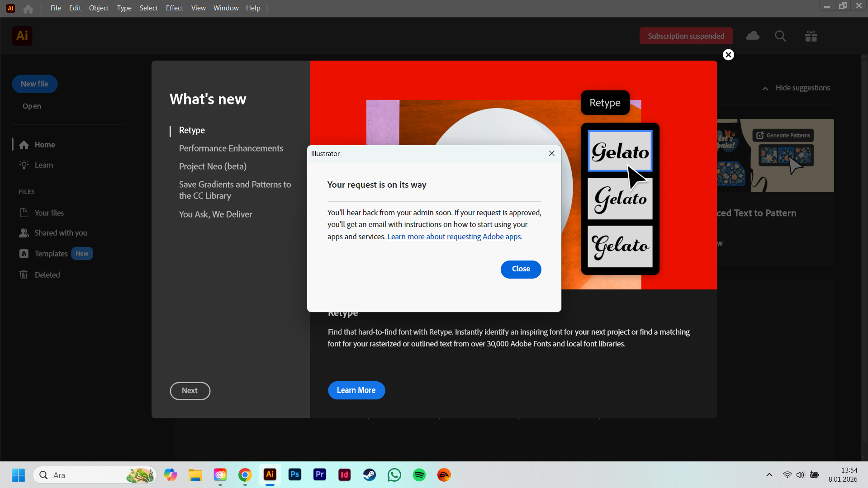Click the Illustrator home icon in menu bar

point(28,9)
